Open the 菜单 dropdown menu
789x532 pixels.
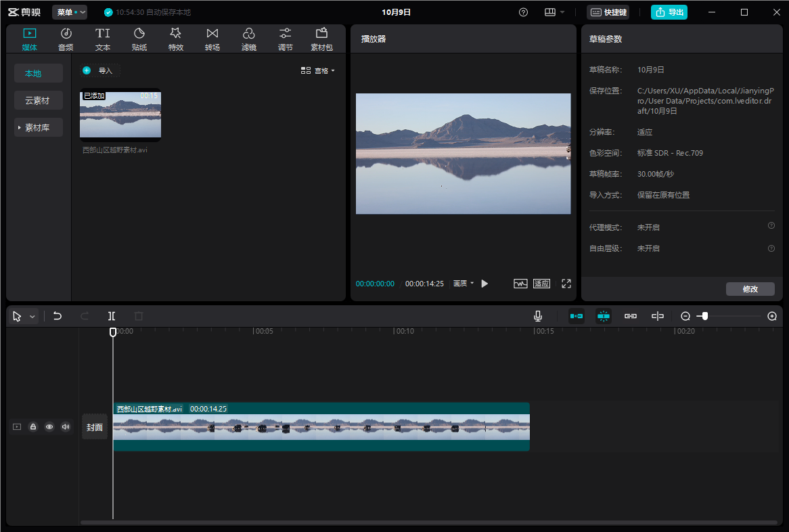(70, 12)
